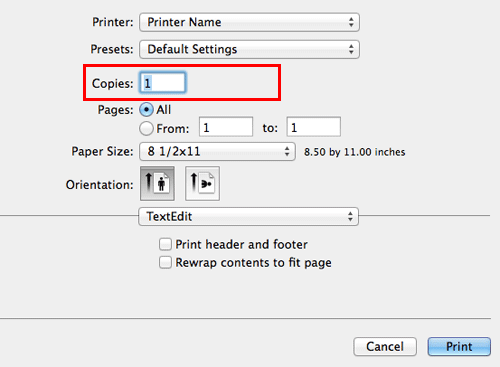Viewport: 500px width, 367px height.
Task: Open the Printer Name dropdown
Action: (x=249, y=22)
